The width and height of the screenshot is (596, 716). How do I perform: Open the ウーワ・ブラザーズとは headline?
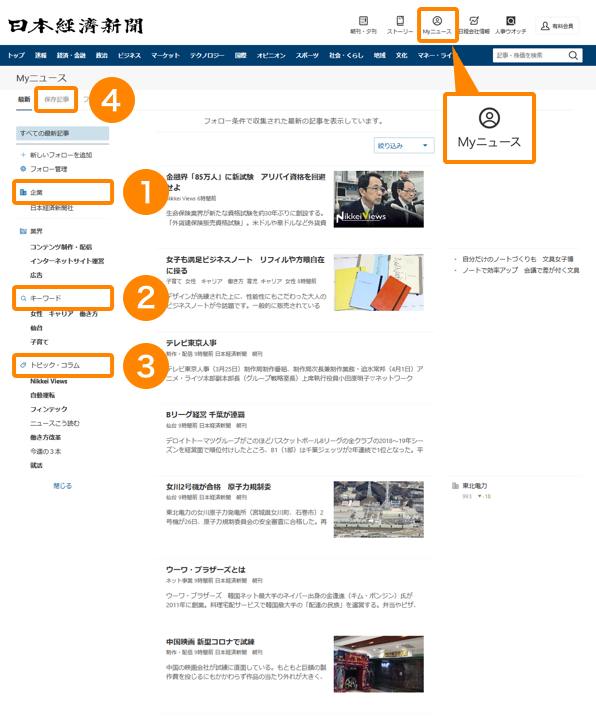(x=206, y=570)
